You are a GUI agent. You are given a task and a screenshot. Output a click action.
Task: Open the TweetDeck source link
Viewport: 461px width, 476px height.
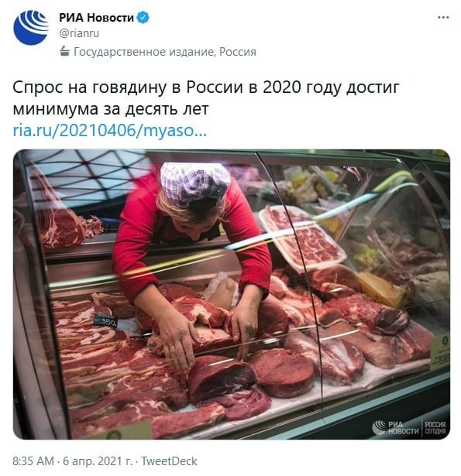169,461
